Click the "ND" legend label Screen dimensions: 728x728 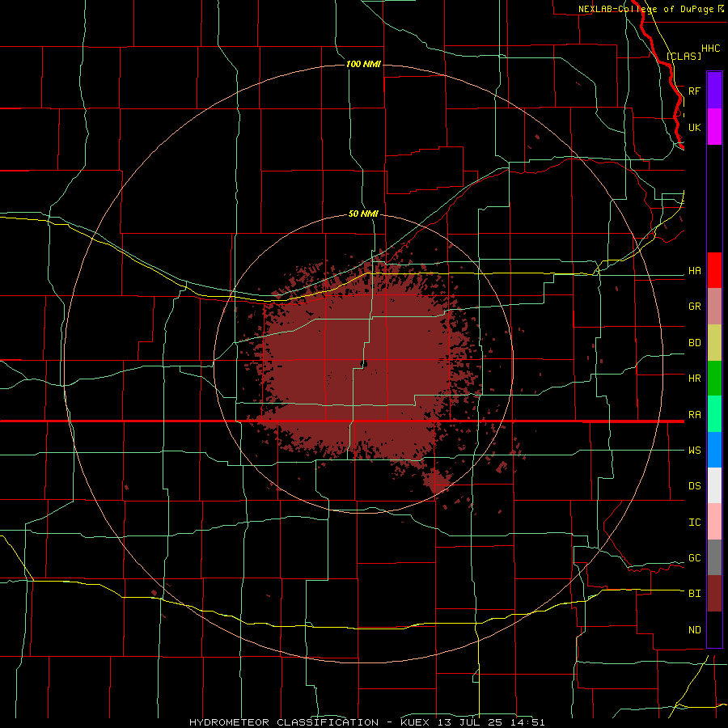(695, 630)
